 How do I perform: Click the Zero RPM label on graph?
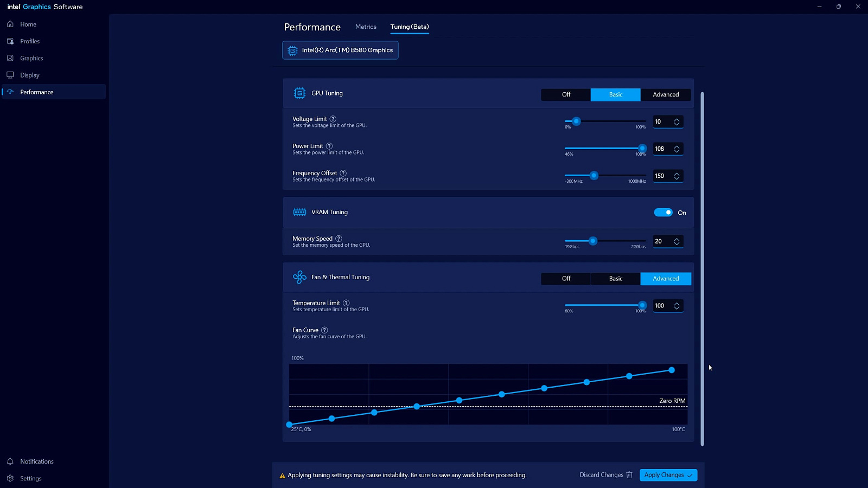coord(672,401)
